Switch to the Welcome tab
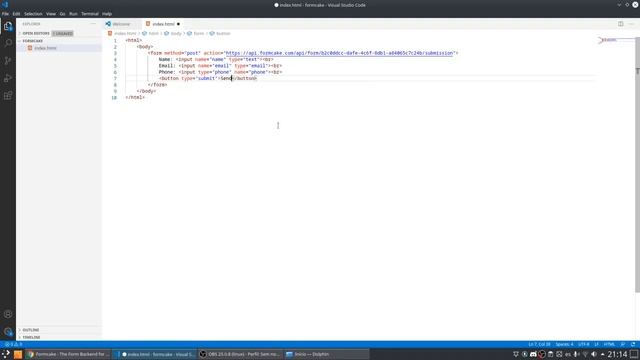Viewport: 640px width, 360px height. point(122,24)
